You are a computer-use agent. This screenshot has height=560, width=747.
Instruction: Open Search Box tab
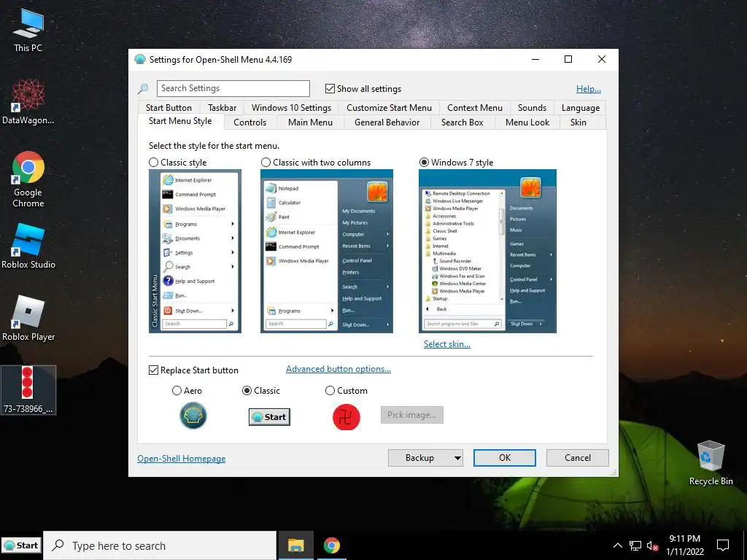coord(462,122)
